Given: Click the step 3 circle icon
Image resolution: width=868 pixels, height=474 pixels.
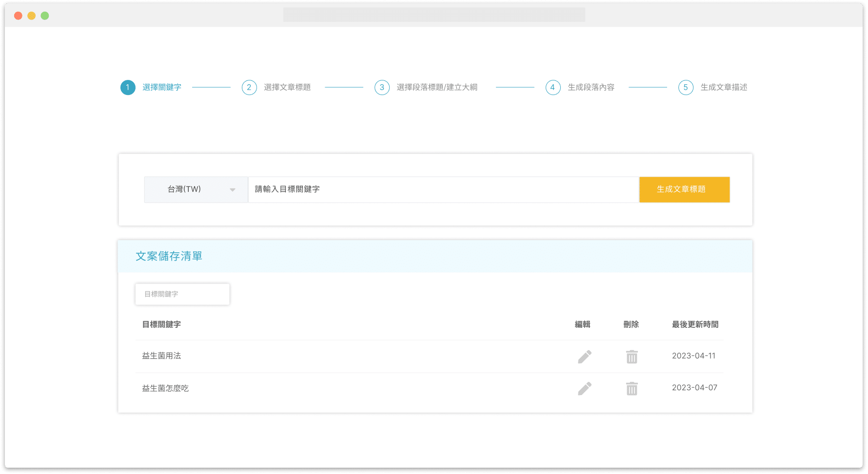Looking at the screenshot, I should click(382, 87).
